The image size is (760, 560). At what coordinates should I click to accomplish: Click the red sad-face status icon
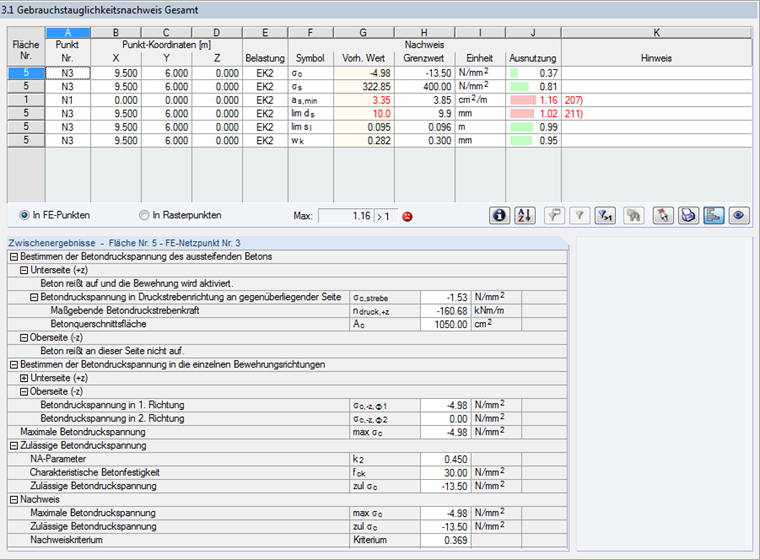[407, 217]
